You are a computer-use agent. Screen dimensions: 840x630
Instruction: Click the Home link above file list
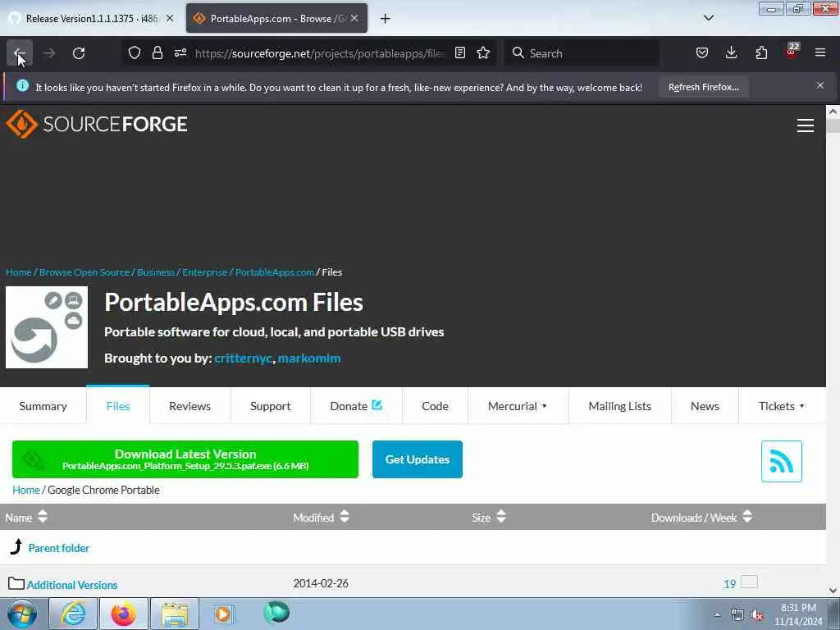25,490
